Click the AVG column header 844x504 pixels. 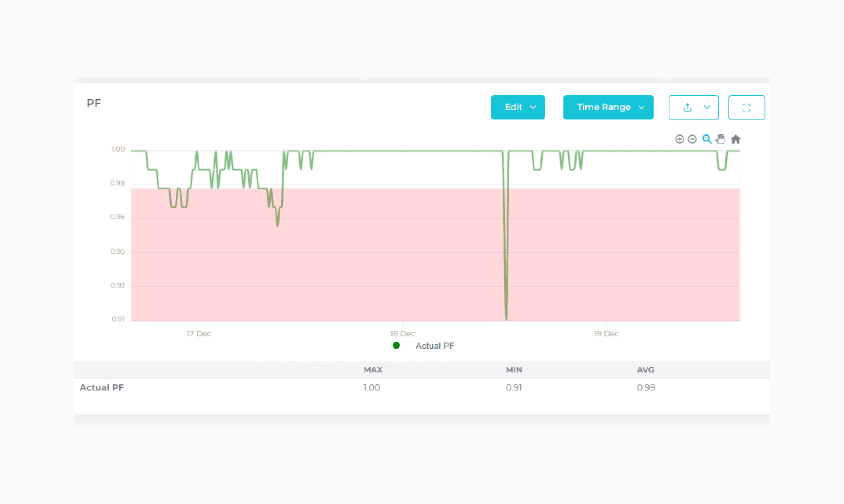pyautogui.click(x=645, y=370)
